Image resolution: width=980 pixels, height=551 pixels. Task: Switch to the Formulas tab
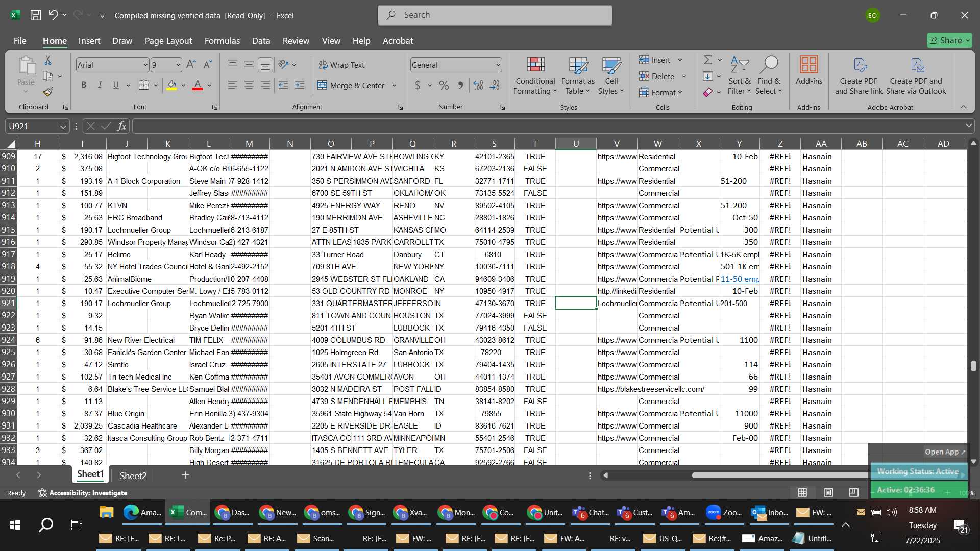222,41
